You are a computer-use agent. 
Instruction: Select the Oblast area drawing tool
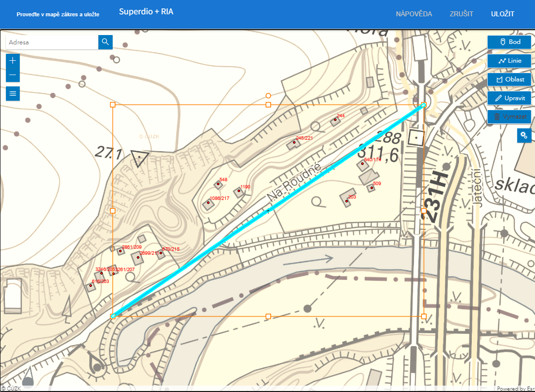[x=509, y=79]
